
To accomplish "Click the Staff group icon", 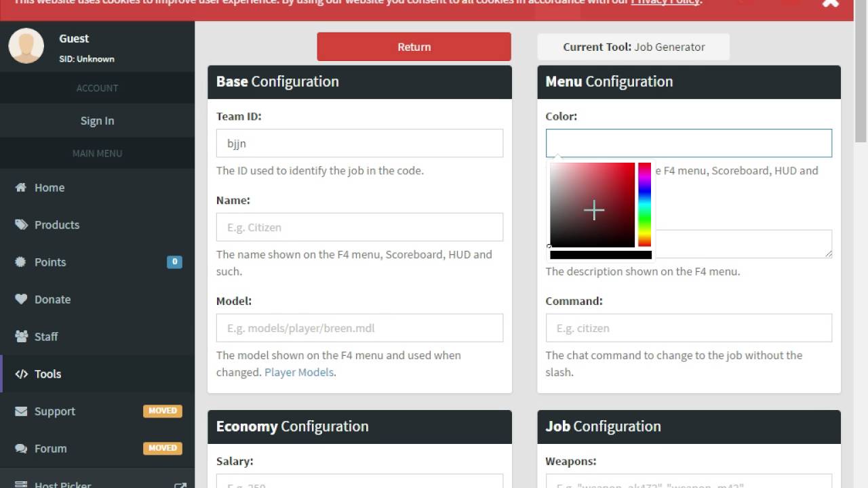I will pyautogui.click(x=22, y=337).
